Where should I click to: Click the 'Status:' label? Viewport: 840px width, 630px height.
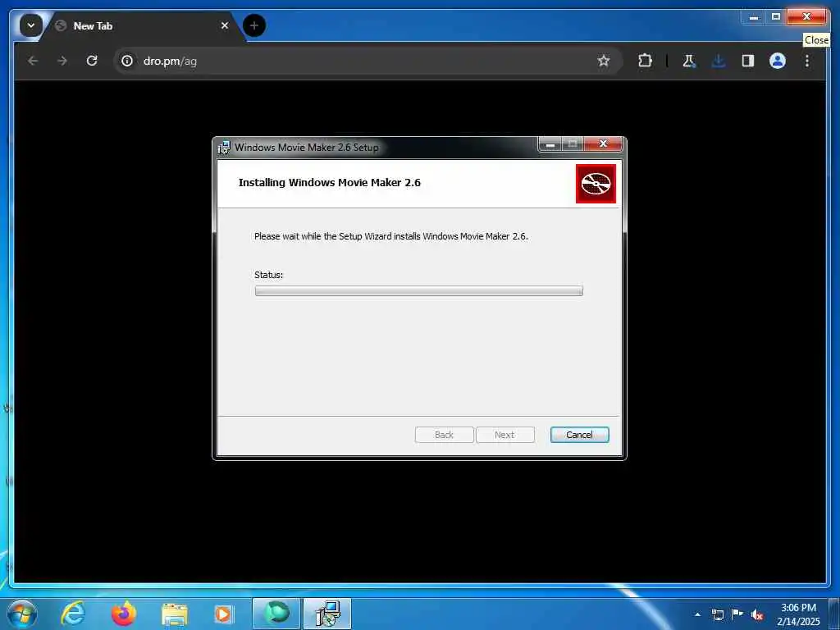(268, 275)
